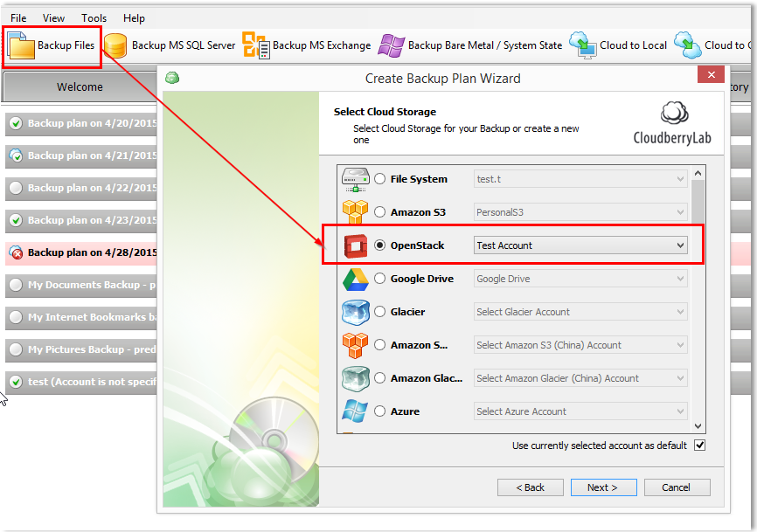Click the Backup Files folder icon

(21, 45)
